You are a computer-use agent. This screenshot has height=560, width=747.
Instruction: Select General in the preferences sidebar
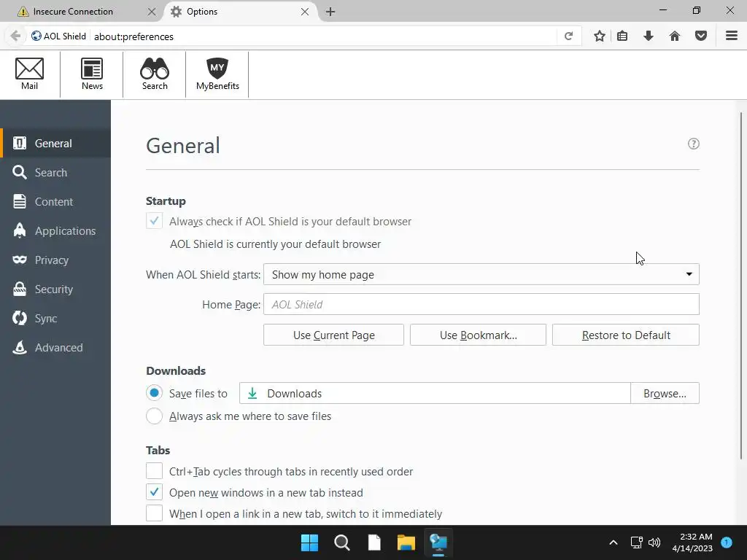pos(55,144)
